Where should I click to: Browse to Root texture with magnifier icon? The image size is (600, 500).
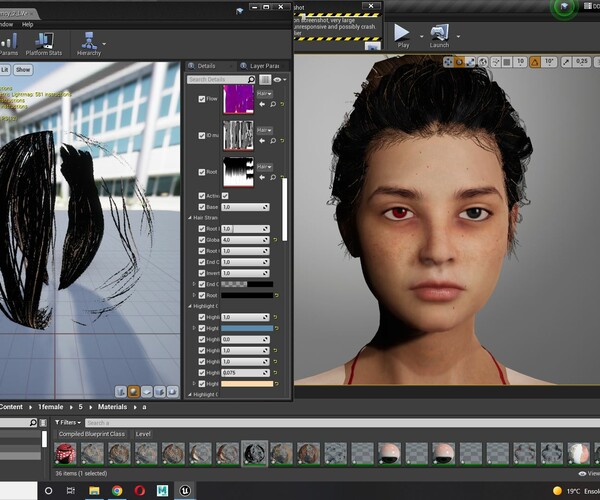coord(273,178)
